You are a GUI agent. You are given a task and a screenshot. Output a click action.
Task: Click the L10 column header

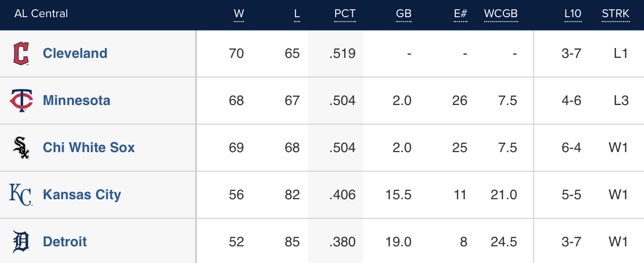[x=572, y=14]
